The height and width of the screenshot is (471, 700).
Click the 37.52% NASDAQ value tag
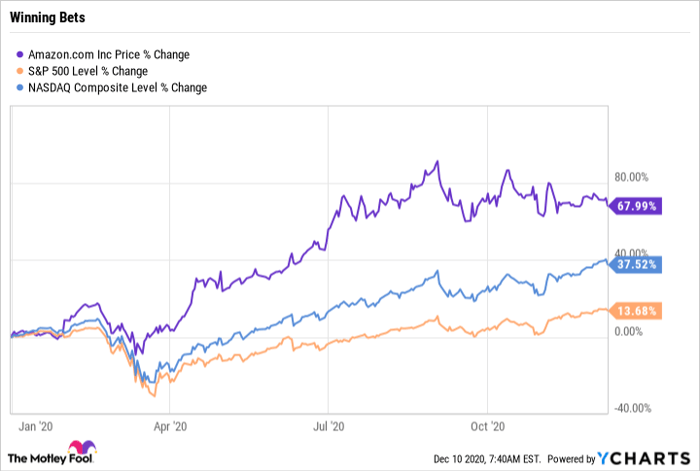(632, 266)
